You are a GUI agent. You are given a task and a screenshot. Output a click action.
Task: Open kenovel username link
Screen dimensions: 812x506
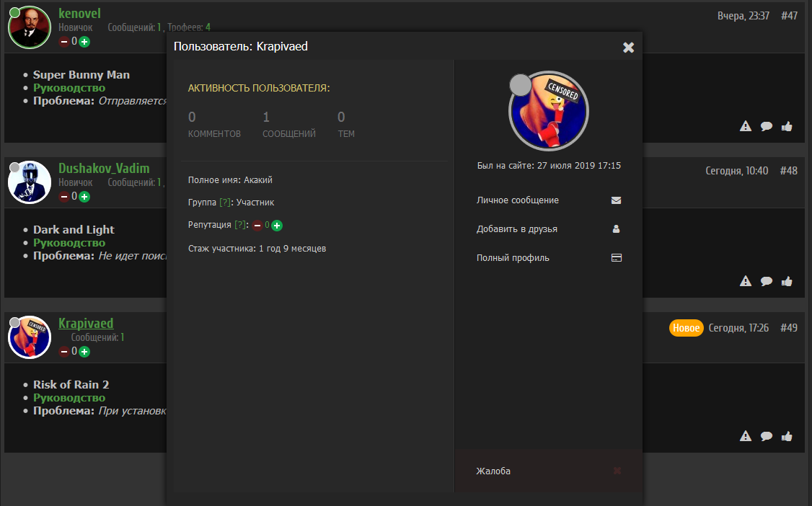pos(79,14)
